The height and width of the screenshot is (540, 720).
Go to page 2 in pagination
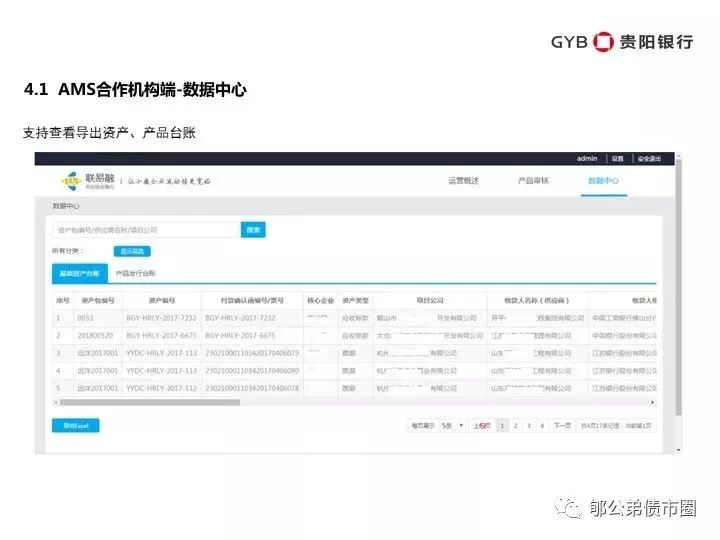click(515, 426)
